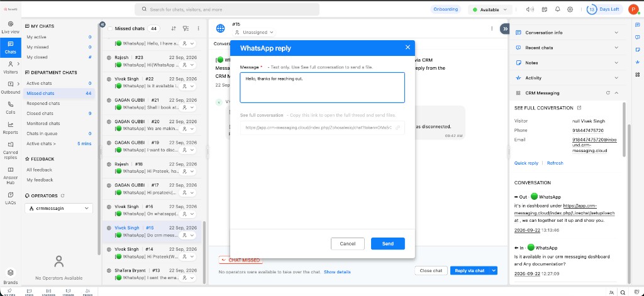Open Canned replies in the sidebar
Image resolution: width=644 pixels, height=296 pixels.
point(10,150)
